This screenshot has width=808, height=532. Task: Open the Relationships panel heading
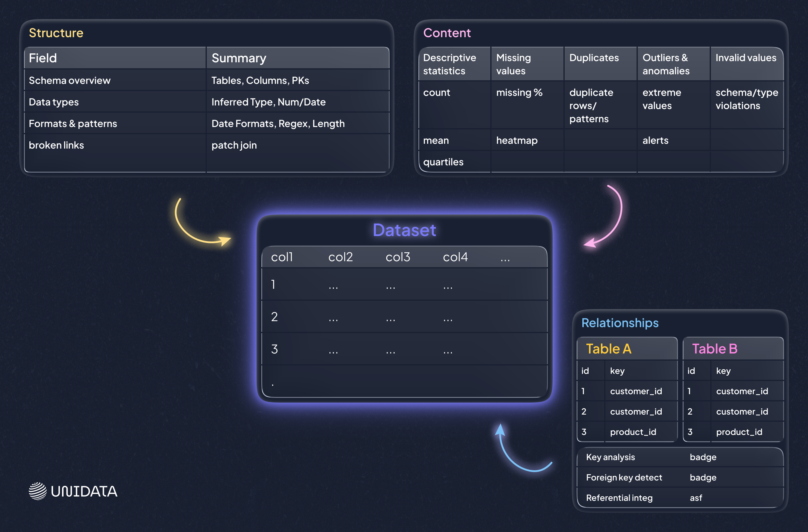click(620, 323)
